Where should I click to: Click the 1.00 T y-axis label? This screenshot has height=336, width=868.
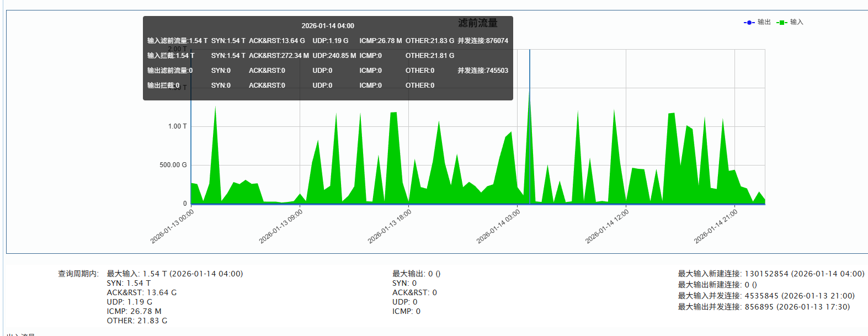tap(177, 126)
